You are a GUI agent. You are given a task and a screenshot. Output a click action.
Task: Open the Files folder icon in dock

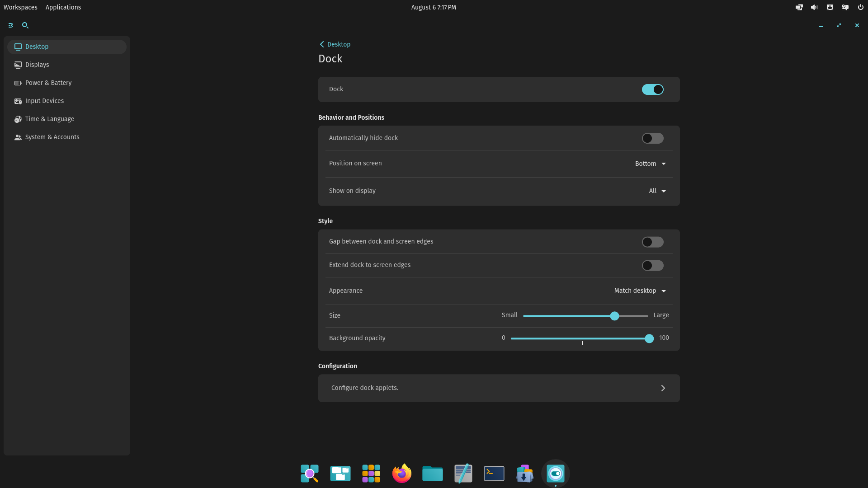click(x=433, y=474)
